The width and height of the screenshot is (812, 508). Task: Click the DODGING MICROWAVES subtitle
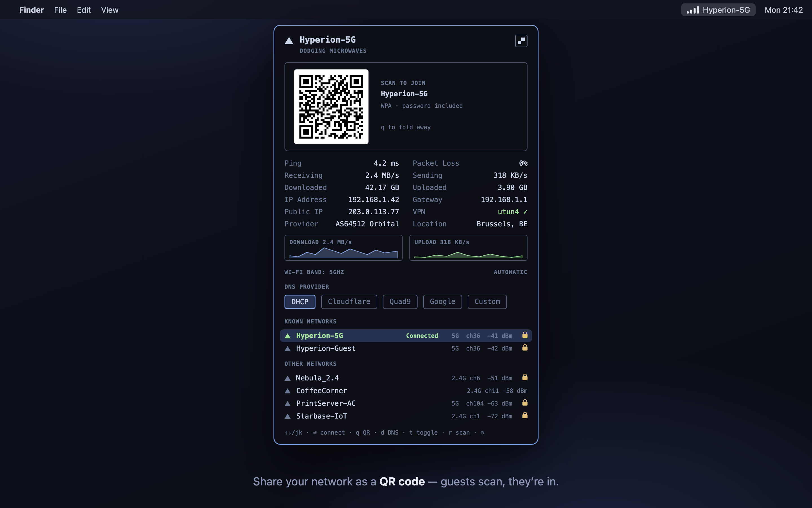point(333,51)
